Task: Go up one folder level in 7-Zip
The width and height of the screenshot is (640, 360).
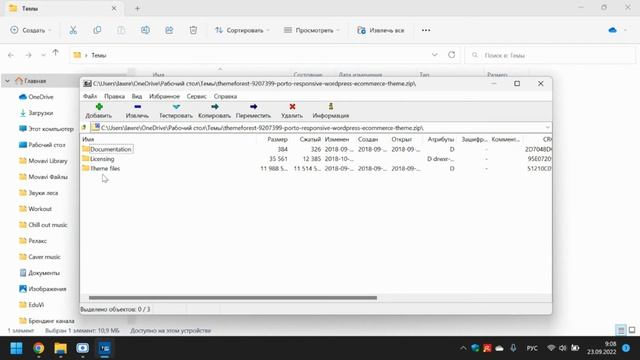Action: [x=84, y=127]
